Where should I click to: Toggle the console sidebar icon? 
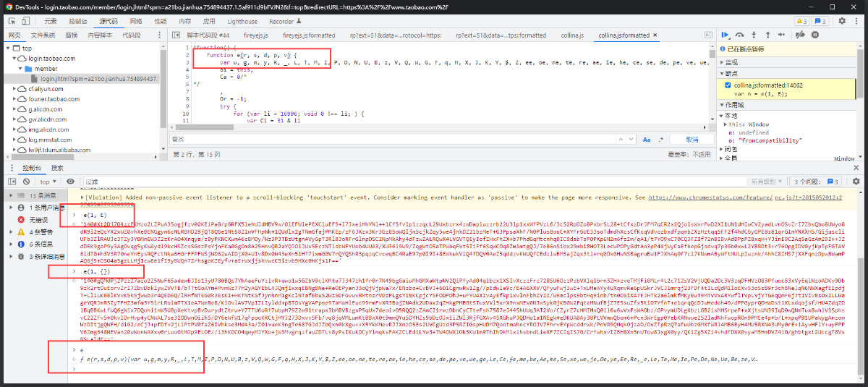click(x=12, y=182)
